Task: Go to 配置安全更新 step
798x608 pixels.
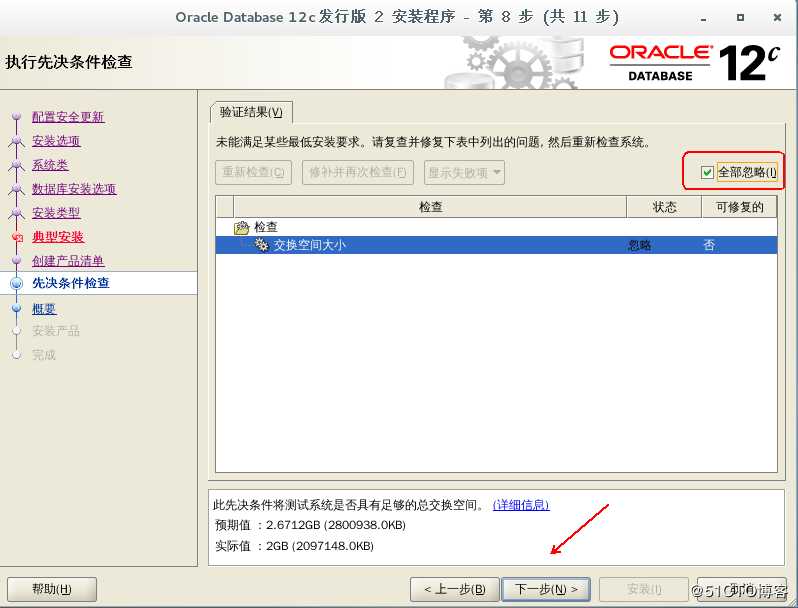Action: (x=68, y=117)
